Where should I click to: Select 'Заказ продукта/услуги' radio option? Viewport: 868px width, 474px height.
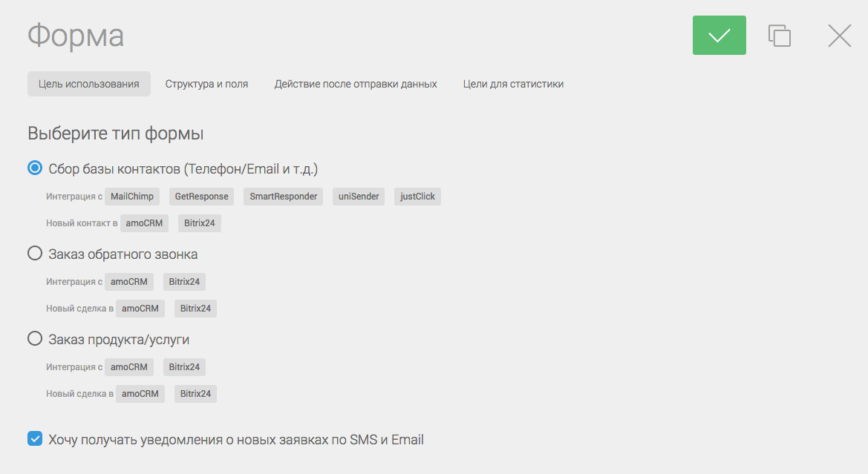click(x=35, y=339)
